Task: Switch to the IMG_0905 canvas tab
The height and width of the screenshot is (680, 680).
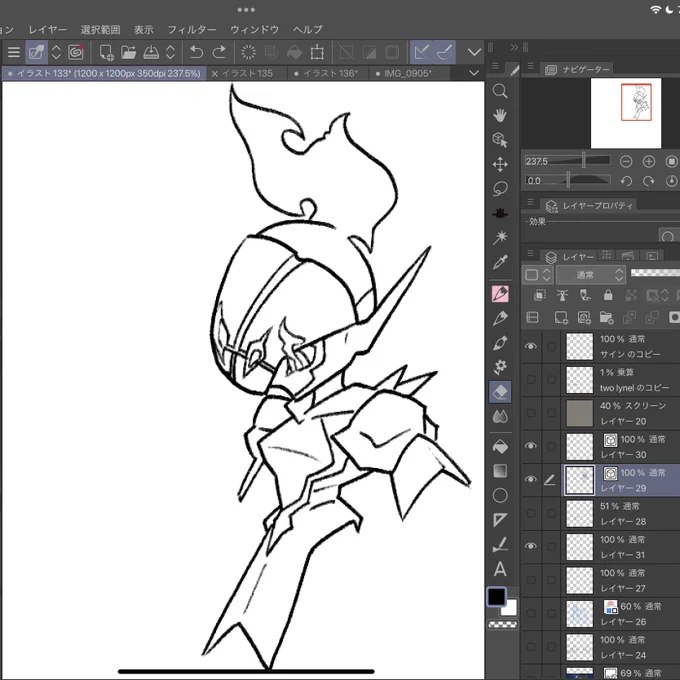Action: [408, 73]
